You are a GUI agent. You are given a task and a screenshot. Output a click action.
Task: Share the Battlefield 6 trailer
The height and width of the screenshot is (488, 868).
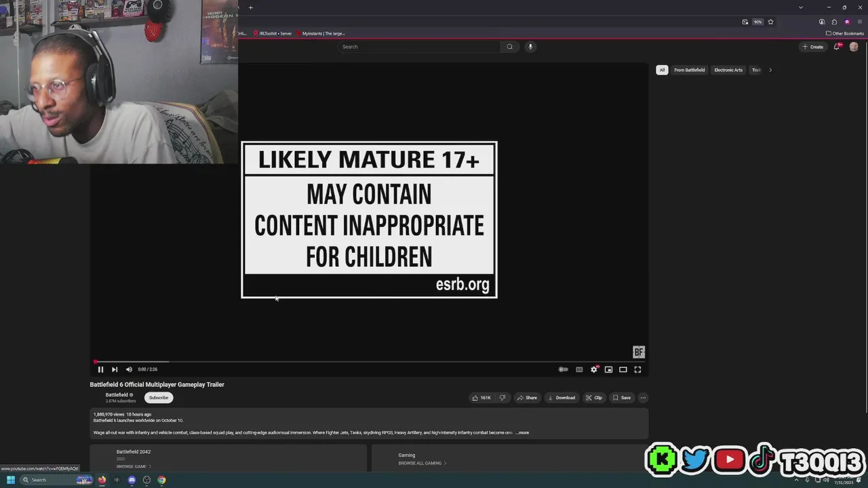[527, 398]
